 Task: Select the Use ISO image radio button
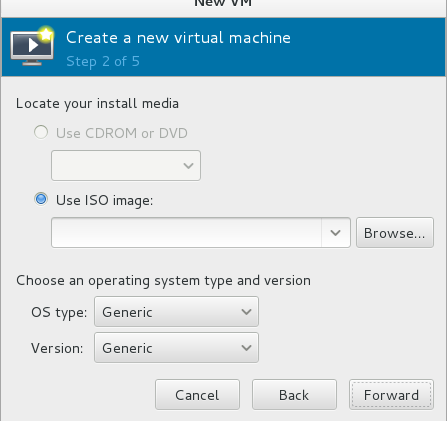tap(41, 199)
